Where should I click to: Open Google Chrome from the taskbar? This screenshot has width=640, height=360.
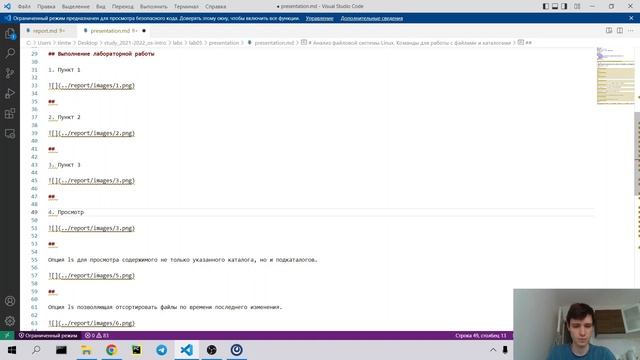tap(111, 350)
